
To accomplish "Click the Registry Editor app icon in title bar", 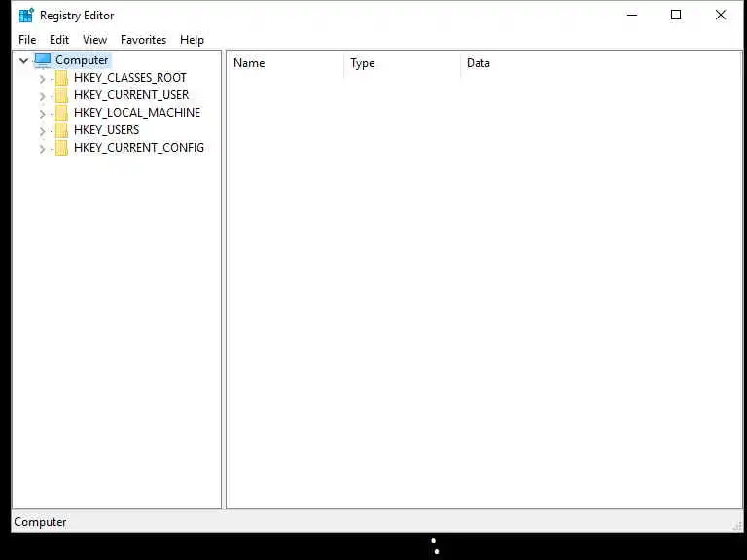I will coord(26,16).
